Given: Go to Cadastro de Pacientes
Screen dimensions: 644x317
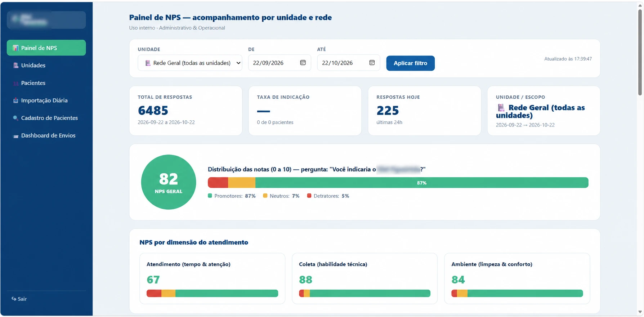Looking at the screenshot, I should point(46,118).
